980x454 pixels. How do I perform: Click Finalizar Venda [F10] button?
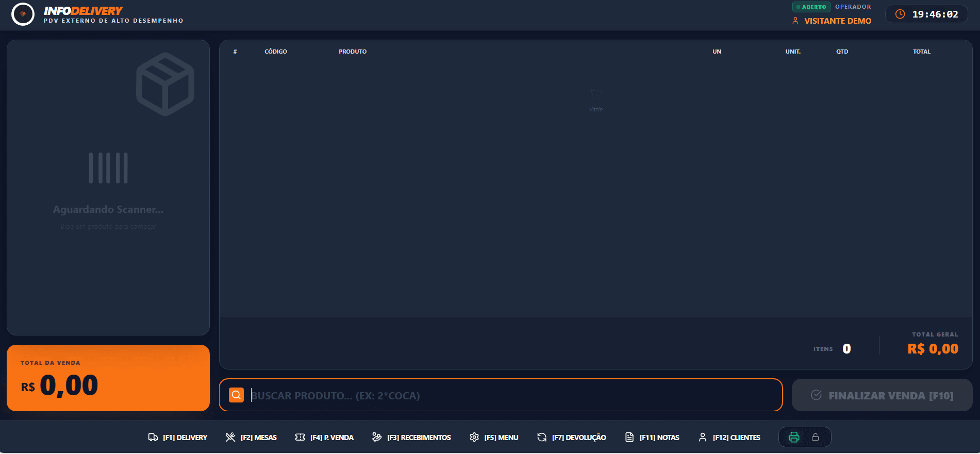(x=882, y=395)
